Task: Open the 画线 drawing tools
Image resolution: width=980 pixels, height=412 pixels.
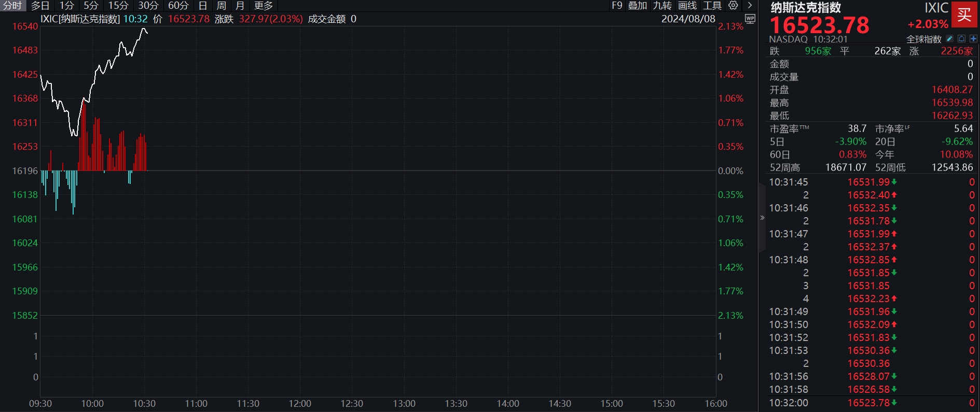Action: 687,6
